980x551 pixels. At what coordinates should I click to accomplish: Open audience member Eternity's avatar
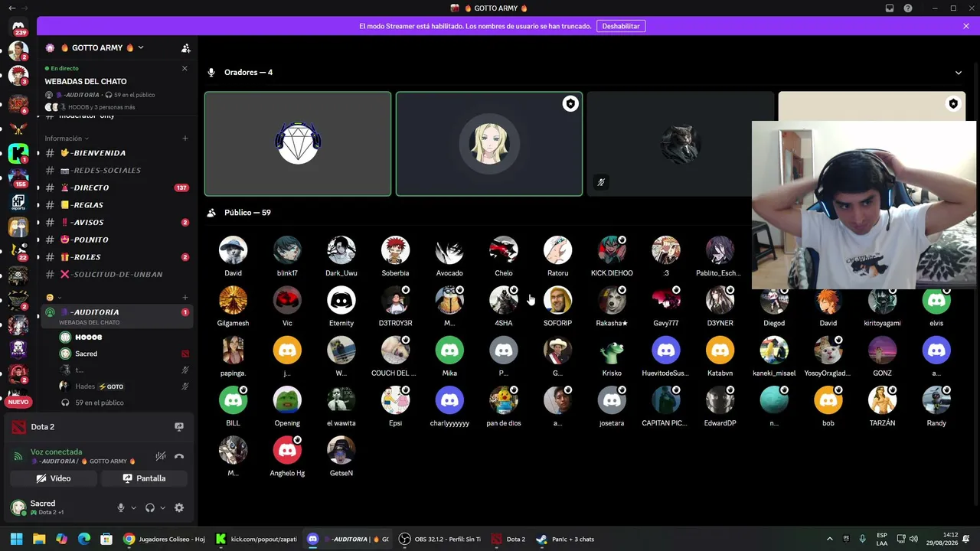[x=341, y=301]
